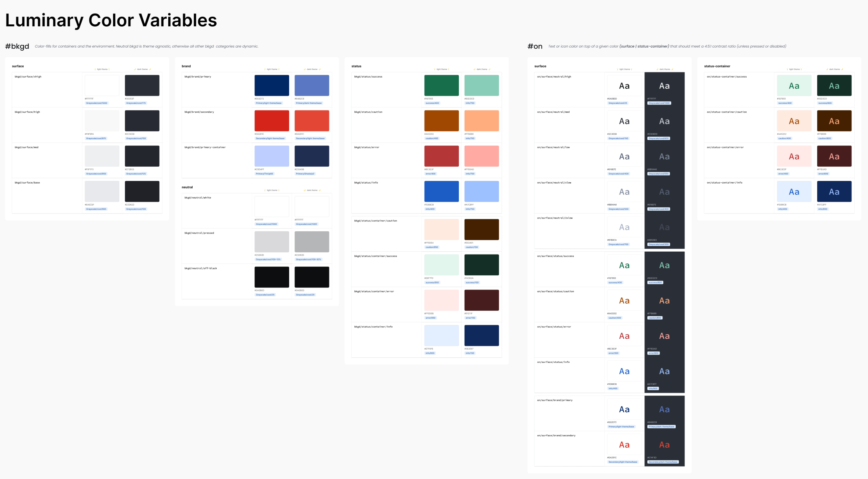Click the light theme Aa sample for on/surface/neutral/high
This screenshot has width=868, height=479.
click(624, 85)
